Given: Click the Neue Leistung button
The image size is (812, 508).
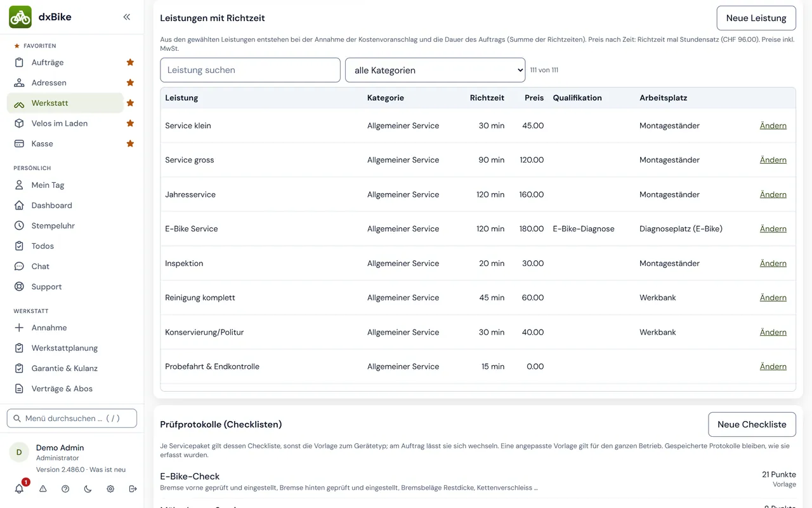Looking at the screenshot, I should coord(756,18).
